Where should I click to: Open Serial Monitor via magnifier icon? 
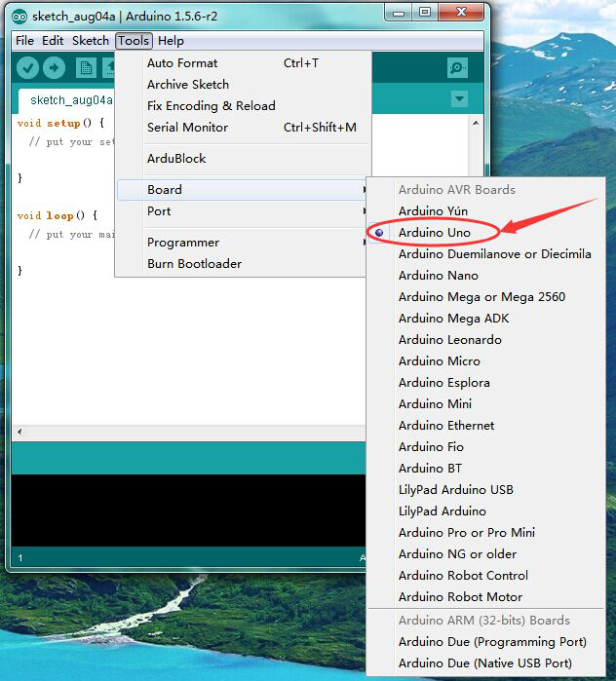point(457,67)
